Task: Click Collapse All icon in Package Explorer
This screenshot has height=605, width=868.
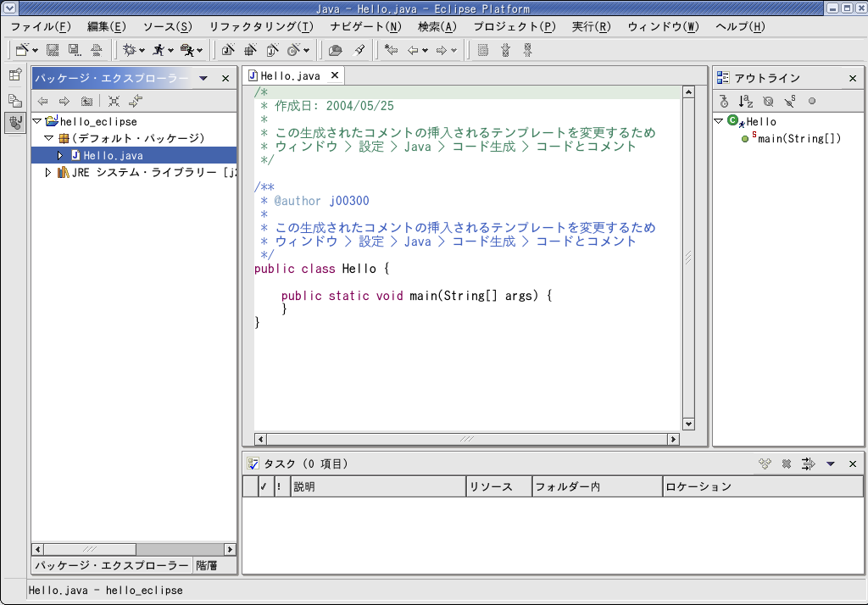Action: [114, 101]
